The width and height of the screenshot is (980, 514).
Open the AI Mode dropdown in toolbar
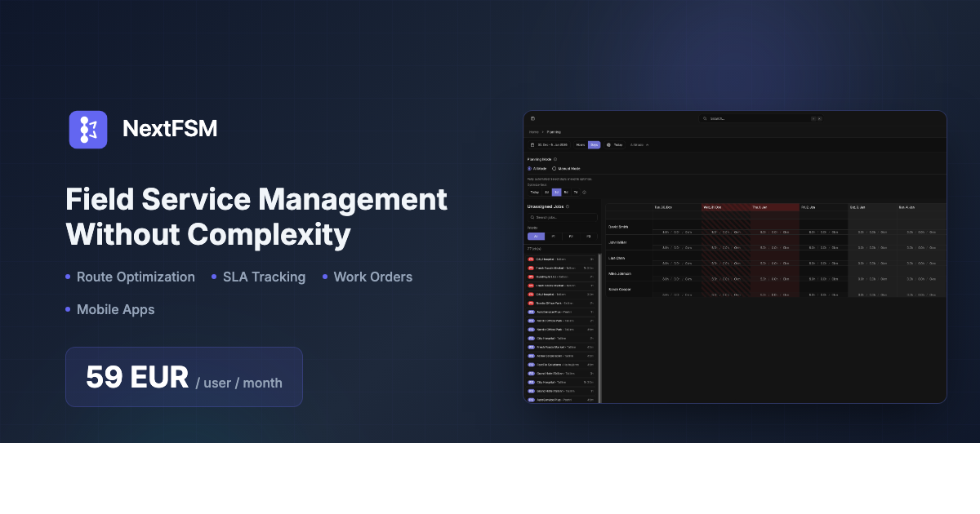click(x=639, y=144)
